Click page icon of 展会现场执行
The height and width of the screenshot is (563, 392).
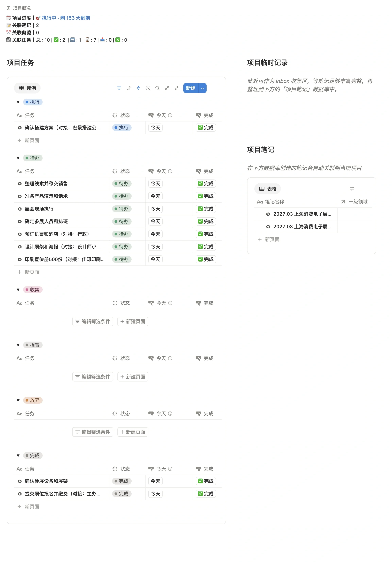[20, 209]
